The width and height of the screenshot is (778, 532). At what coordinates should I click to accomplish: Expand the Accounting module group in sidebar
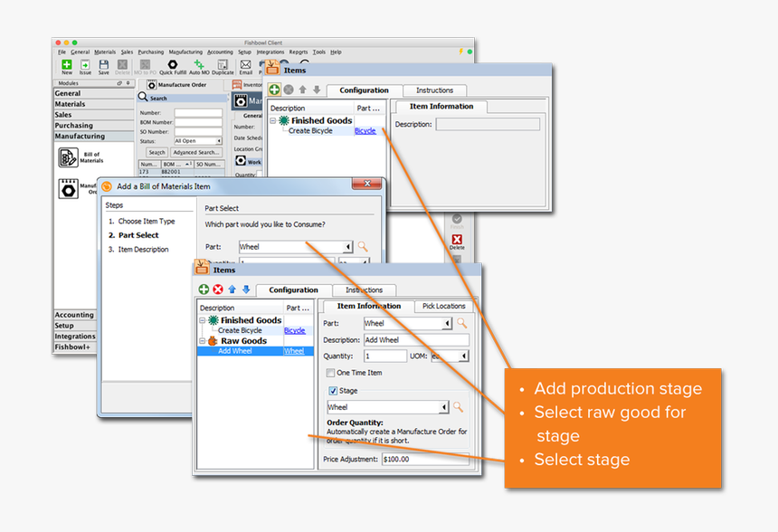click(x=75, y=315)
